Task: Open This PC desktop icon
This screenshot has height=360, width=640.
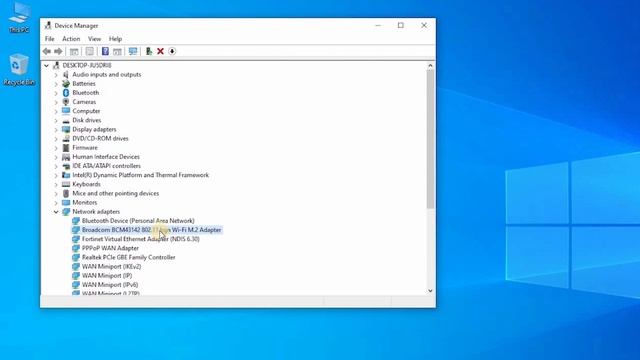Action: coord(19,18)
